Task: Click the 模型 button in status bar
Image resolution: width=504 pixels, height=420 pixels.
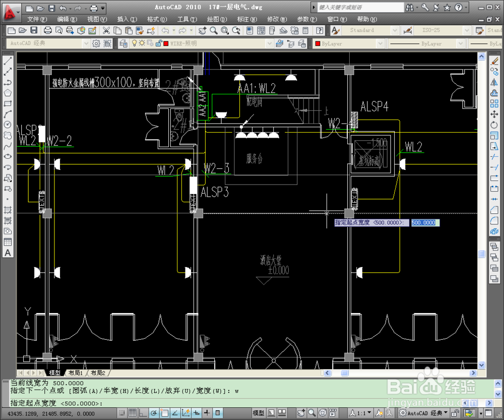Action: click(259, 413)
